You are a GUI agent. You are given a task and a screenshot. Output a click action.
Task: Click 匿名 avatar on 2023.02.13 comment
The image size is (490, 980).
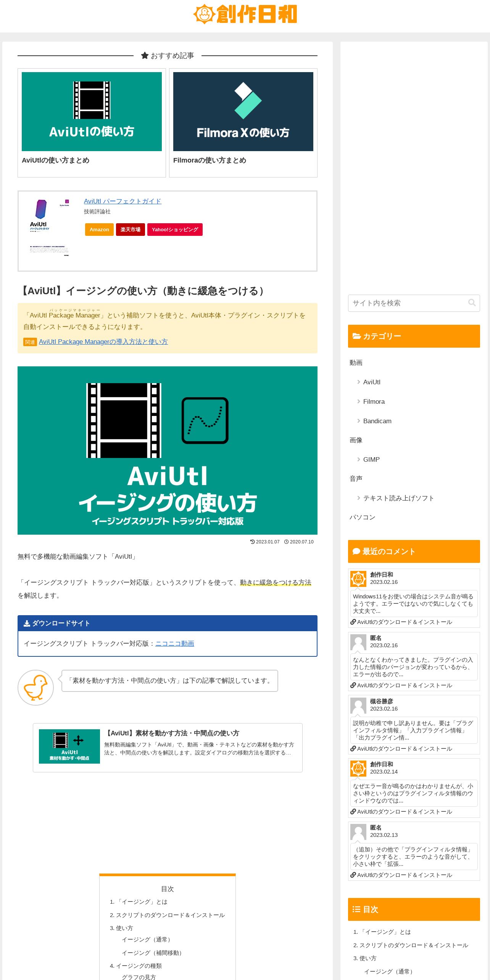(358, 832)
